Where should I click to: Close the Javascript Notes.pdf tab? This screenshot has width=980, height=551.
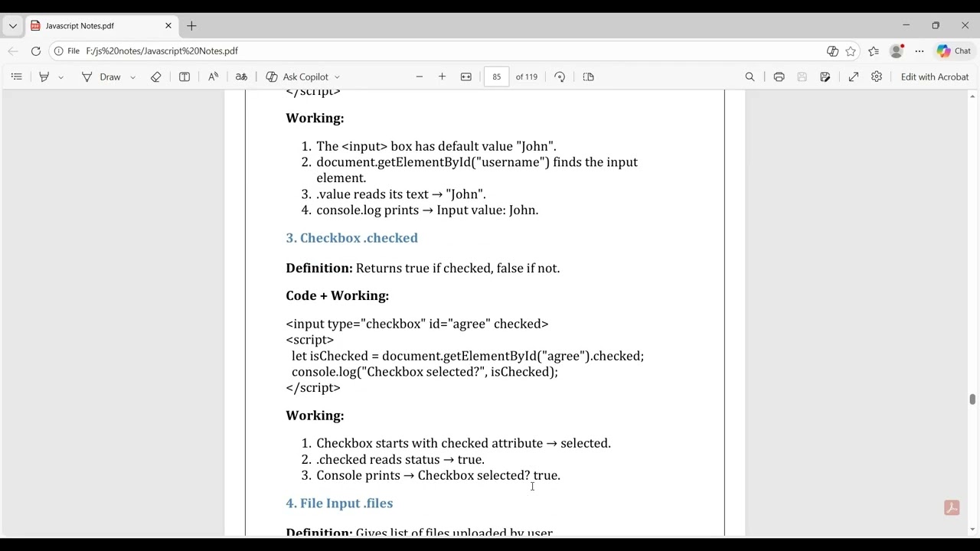click(x=168, y=26)
